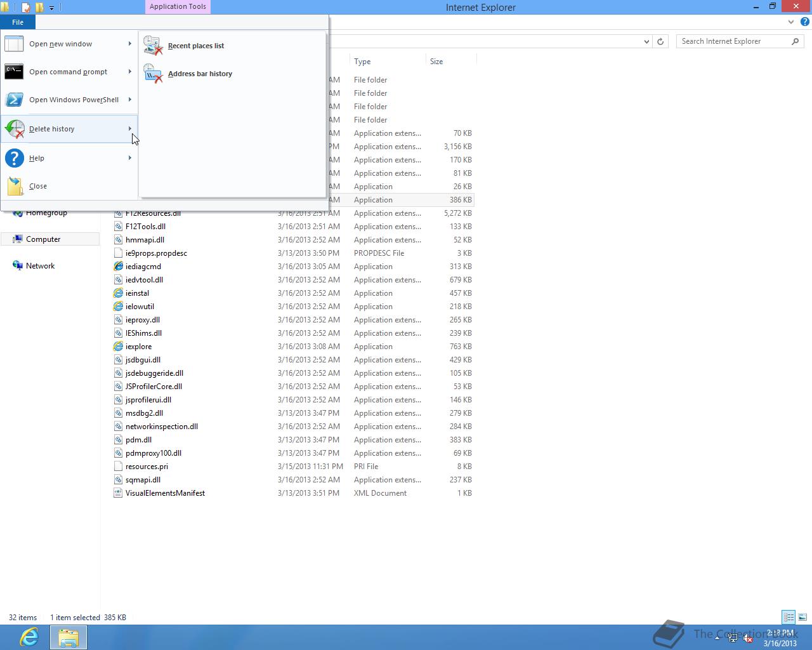Click the Computer icon in navigation pane
This screenshot has width=812, height=650.
[x=18, y=239]
